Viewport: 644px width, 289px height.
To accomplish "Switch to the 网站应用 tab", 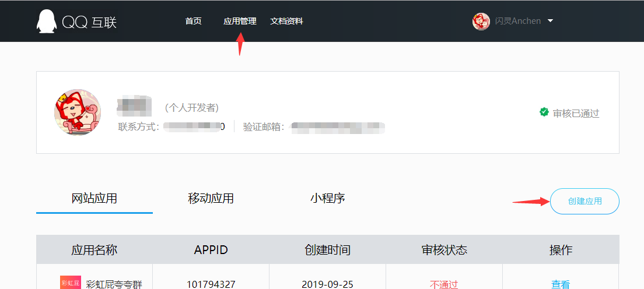I will (94, 199).
